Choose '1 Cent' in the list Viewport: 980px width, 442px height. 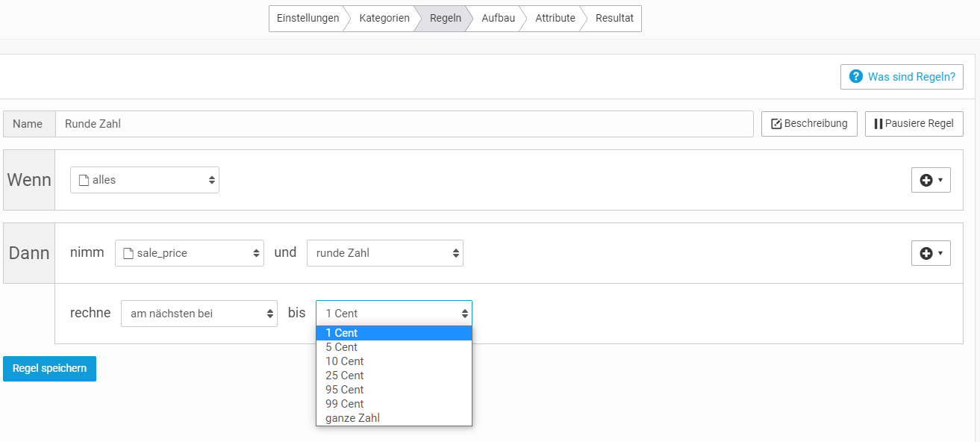pos(394,333)
